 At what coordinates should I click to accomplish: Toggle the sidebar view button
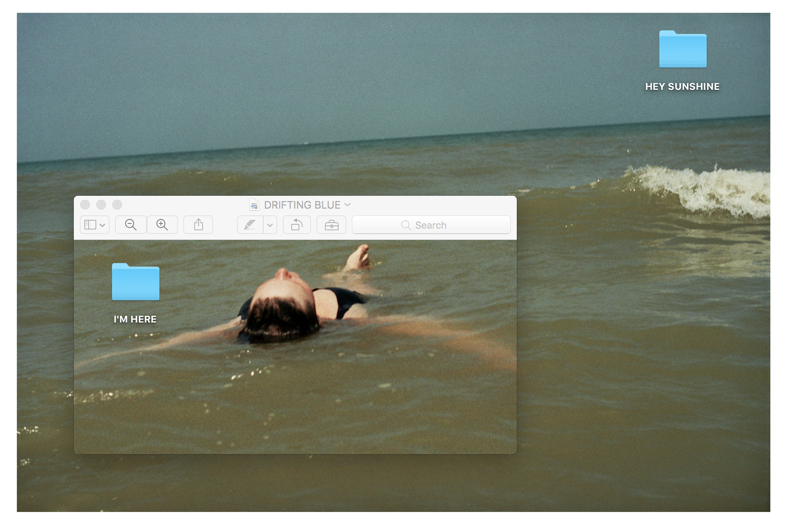click(x=90, y=225)
